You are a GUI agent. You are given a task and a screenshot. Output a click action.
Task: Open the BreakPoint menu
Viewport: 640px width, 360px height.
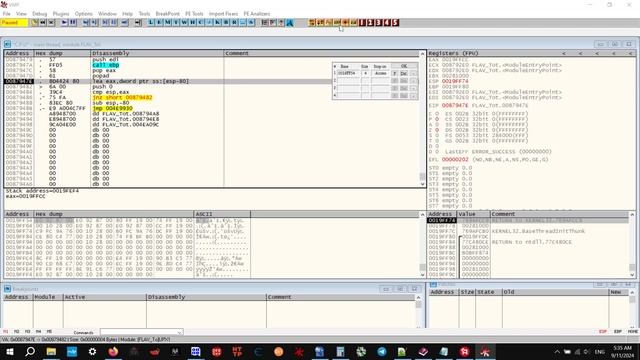pyautogui.click(x=167, y=13)
